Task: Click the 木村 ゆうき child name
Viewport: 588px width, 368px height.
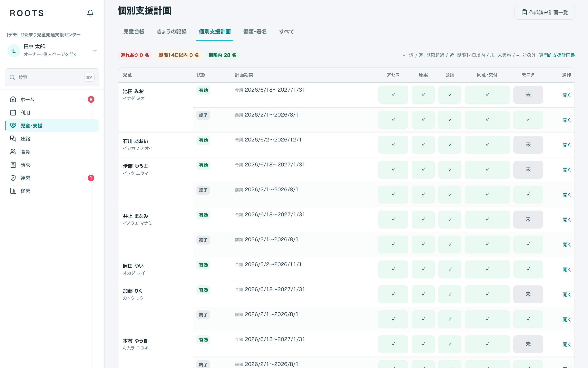Action: click(x=135, y=341)
